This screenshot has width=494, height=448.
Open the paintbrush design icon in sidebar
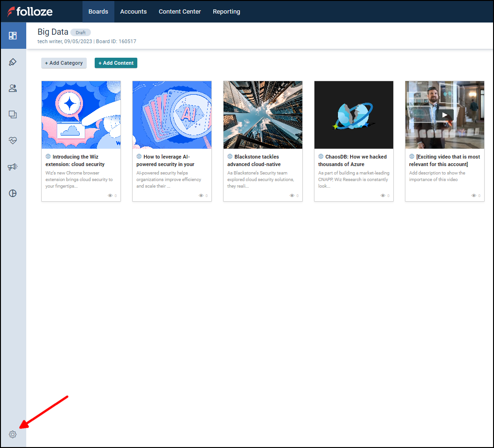(x=13, y=62)
